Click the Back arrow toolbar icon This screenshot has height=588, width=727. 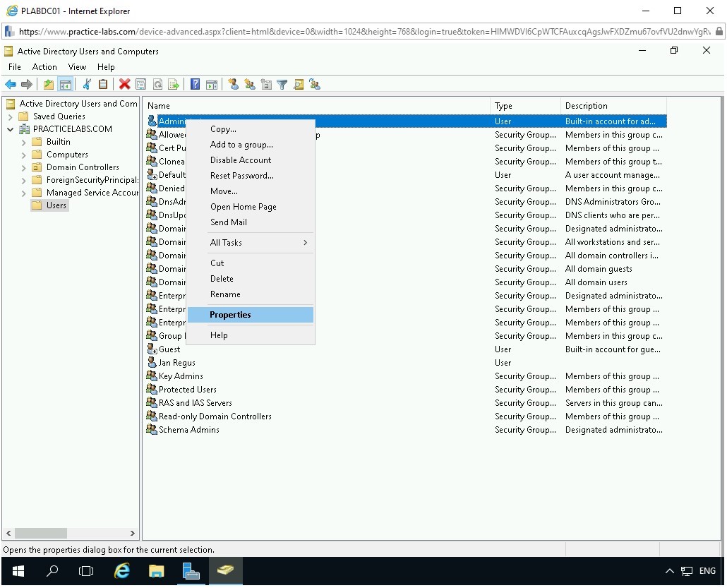pos(11,85)
